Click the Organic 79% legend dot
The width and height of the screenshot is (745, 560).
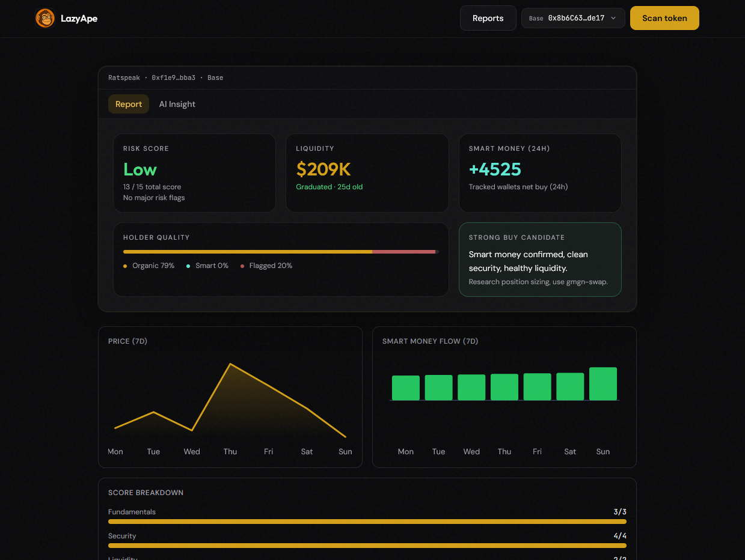[x=125, y=266]
